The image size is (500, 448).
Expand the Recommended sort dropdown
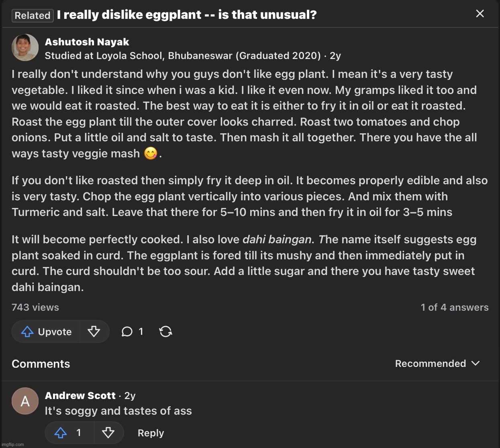click(x=431, y=364)
